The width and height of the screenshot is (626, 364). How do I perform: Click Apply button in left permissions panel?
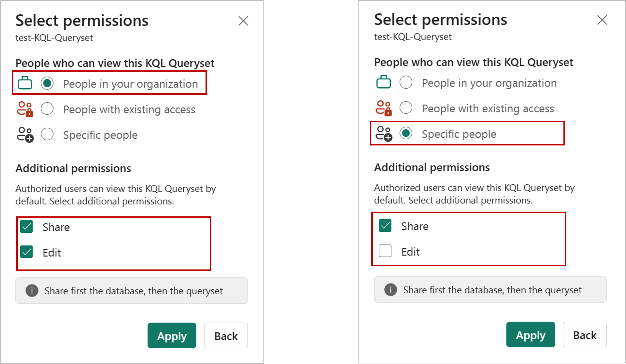point(171,335)
